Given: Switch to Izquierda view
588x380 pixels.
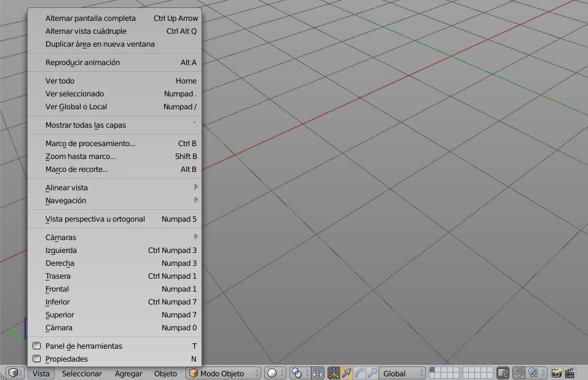Looking at the screenshot, I should [x=115, y=250].
